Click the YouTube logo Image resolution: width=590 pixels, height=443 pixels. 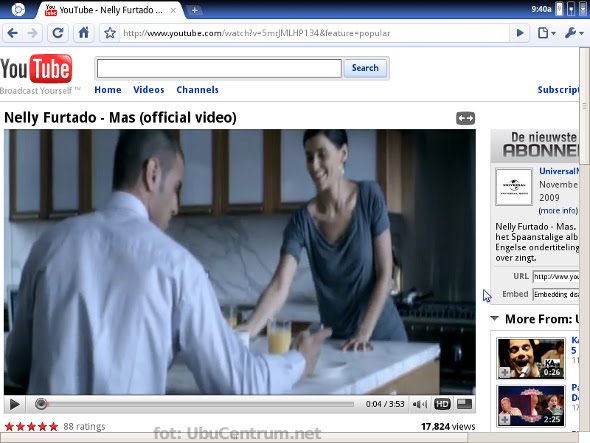36,69
